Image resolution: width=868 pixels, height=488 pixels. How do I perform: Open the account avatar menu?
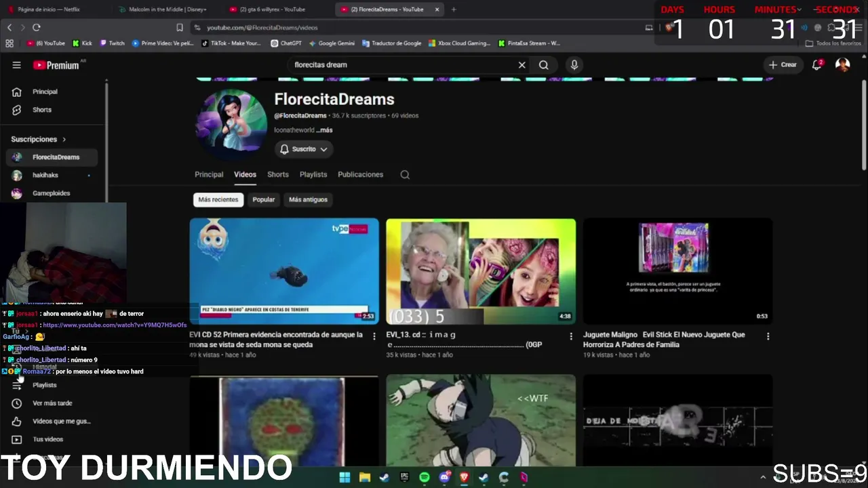[x=842, y=65]
